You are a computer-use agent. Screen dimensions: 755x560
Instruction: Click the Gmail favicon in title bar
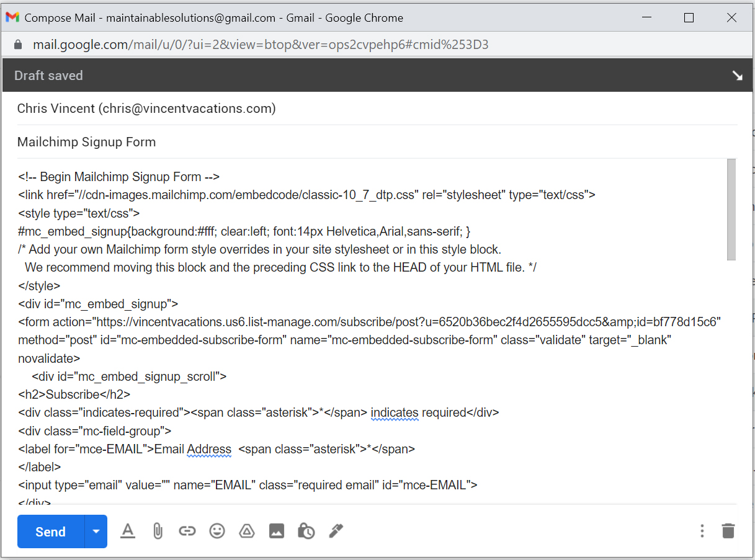point(12,18)
